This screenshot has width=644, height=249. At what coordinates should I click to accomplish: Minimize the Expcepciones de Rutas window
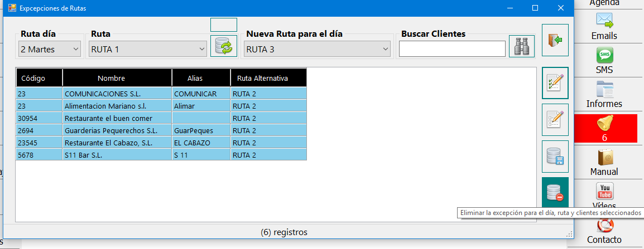(x=510, y=8)
